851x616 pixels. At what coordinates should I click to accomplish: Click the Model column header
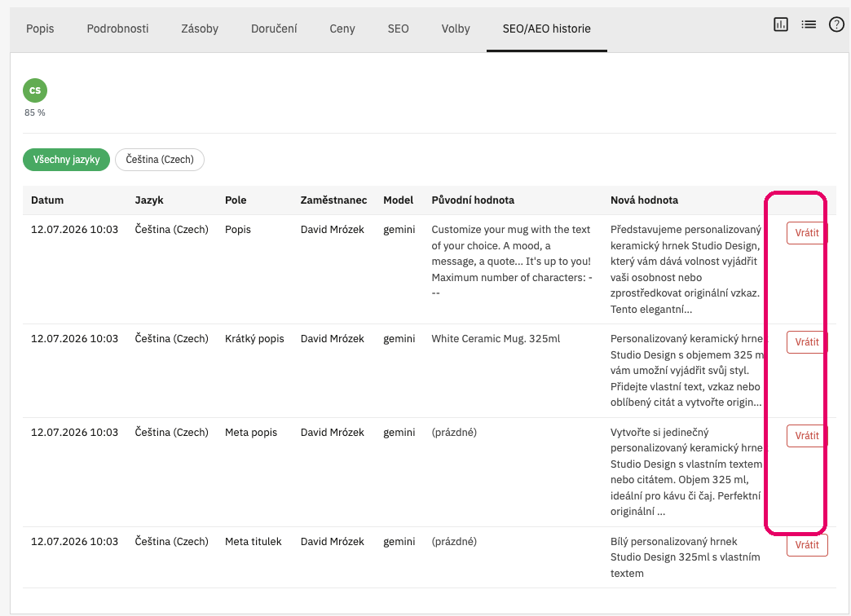point(399,200)
